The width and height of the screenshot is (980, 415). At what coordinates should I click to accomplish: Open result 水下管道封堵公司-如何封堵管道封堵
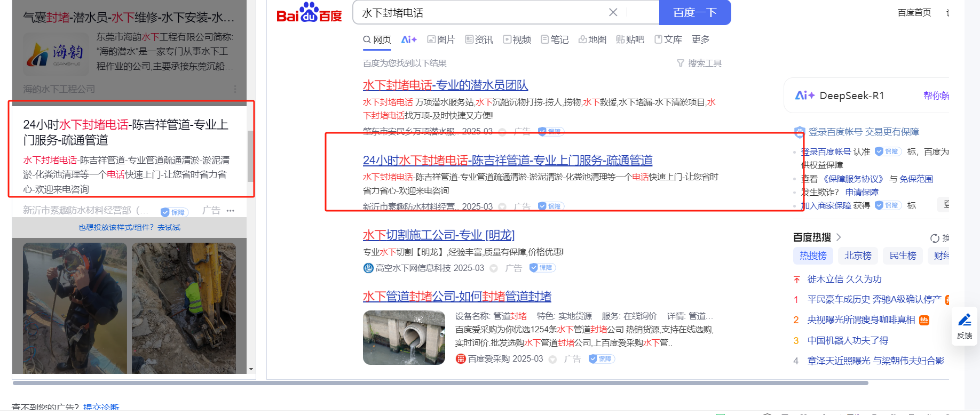coord(457,297)
